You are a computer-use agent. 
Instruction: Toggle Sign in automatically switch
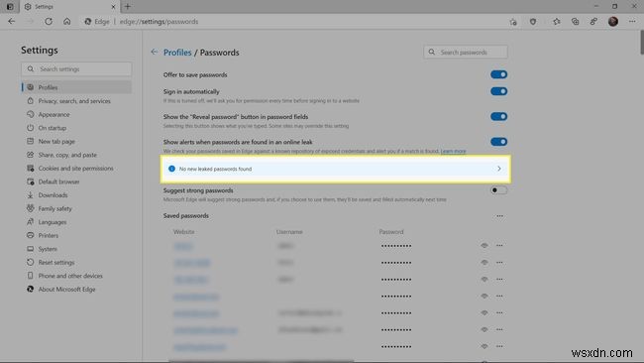498,91
